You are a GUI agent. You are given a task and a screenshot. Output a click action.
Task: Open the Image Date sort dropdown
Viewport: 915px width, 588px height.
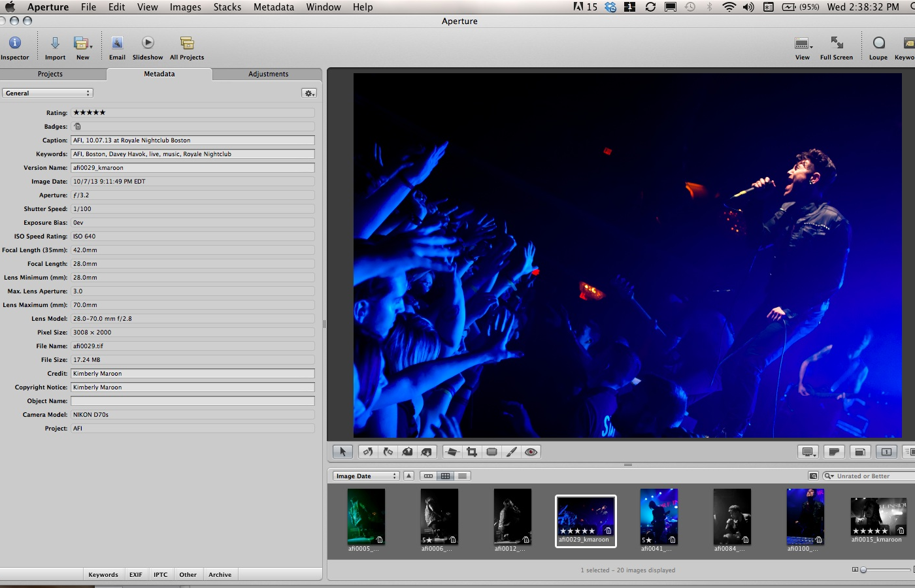point(365,476)
